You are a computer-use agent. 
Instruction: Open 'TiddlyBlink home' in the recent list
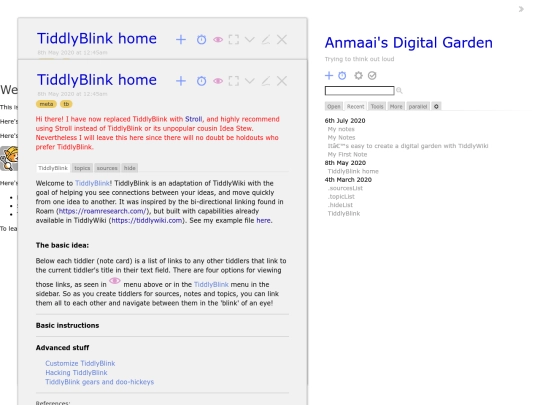[353, 171]
